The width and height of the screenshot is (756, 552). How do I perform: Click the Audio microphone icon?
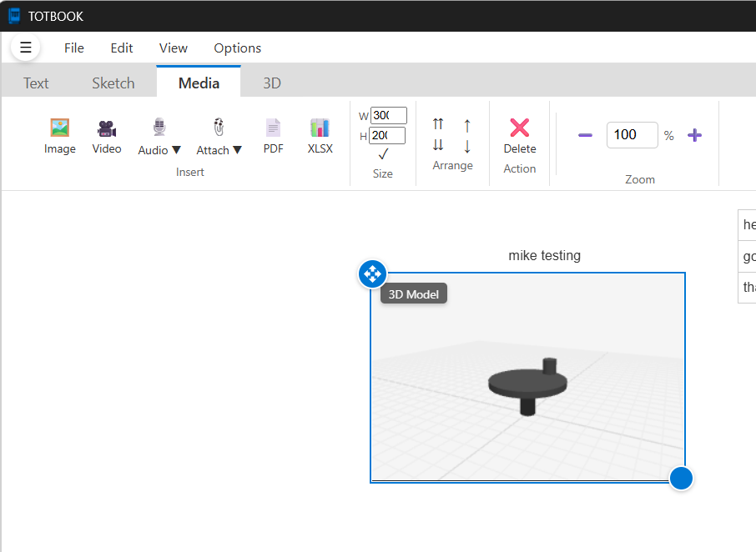point(159,128)
